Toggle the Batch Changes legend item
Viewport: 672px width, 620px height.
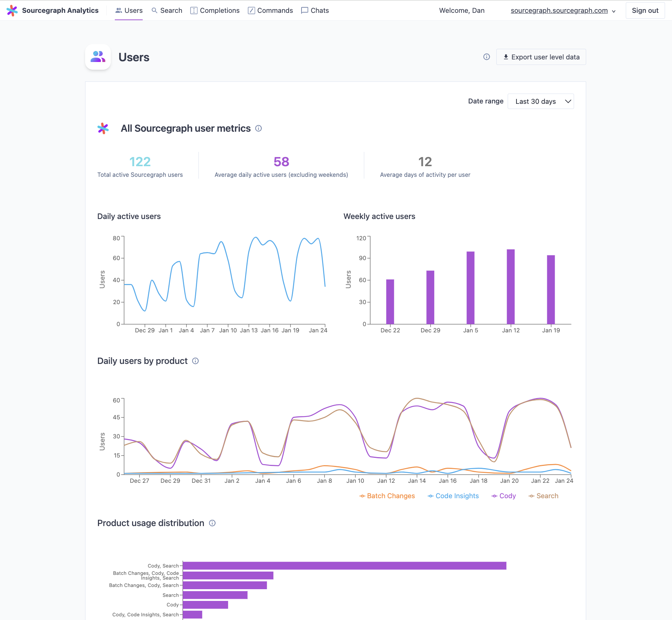(x=387, y=496)
